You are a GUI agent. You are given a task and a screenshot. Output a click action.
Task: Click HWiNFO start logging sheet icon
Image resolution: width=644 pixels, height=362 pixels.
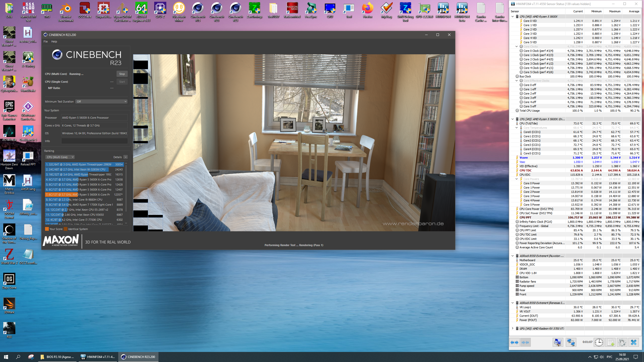[610, 342]
